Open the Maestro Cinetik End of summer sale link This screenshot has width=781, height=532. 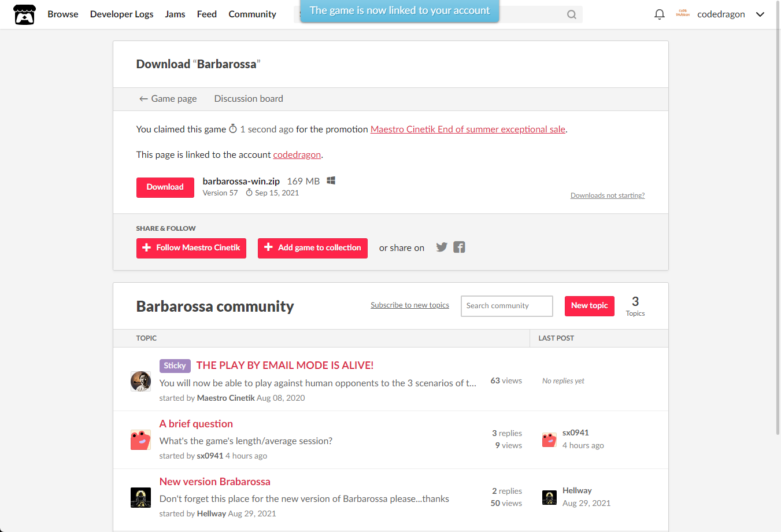pyautogui.click(x=468, y=130)
